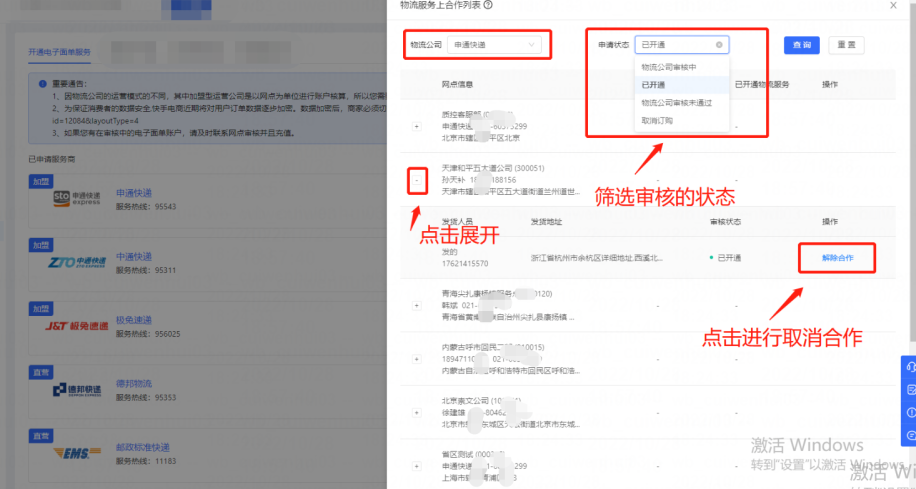This screenshot has width=916, height=489.
Task: Expand the 质控客服部 network row
Action: click(417, 126)
